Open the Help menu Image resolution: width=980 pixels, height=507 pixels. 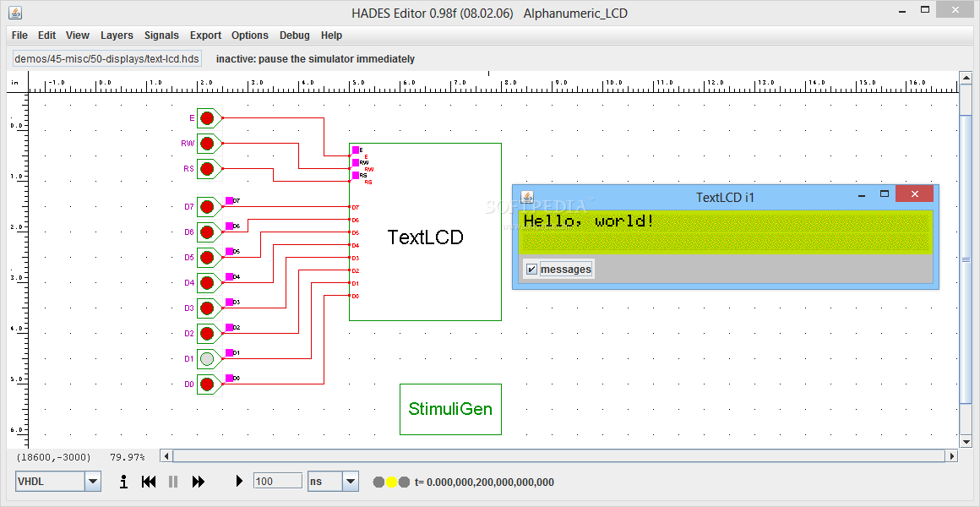click(331, 35)
